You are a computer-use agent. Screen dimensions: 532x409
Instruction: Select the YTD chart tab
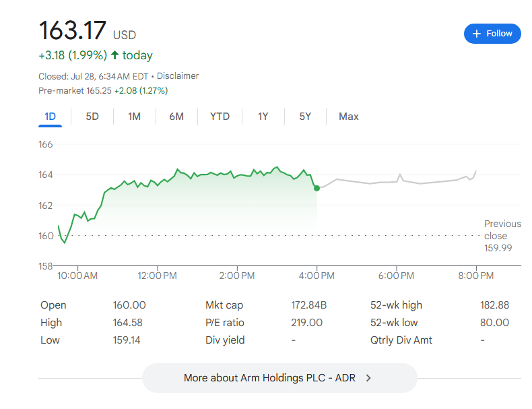(220, 117)
